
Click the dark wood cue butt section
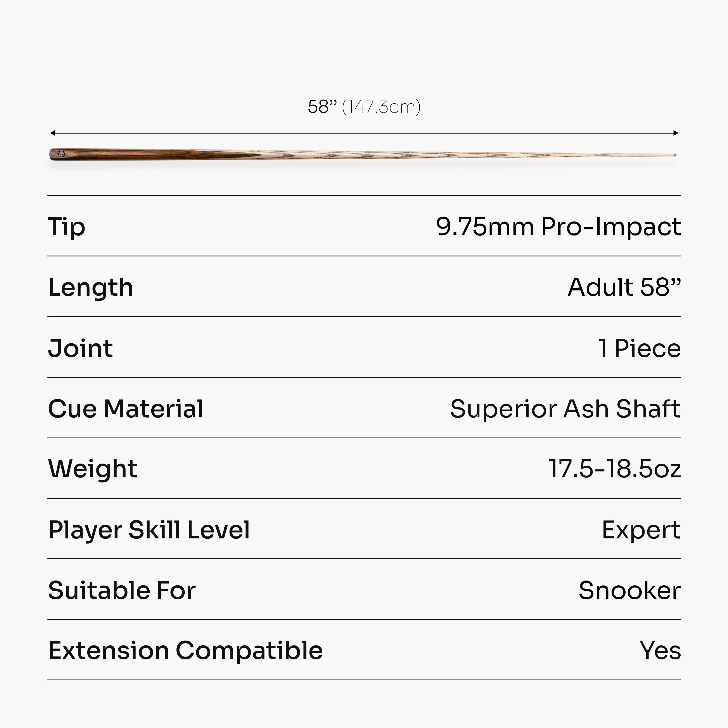click(143, 154)
